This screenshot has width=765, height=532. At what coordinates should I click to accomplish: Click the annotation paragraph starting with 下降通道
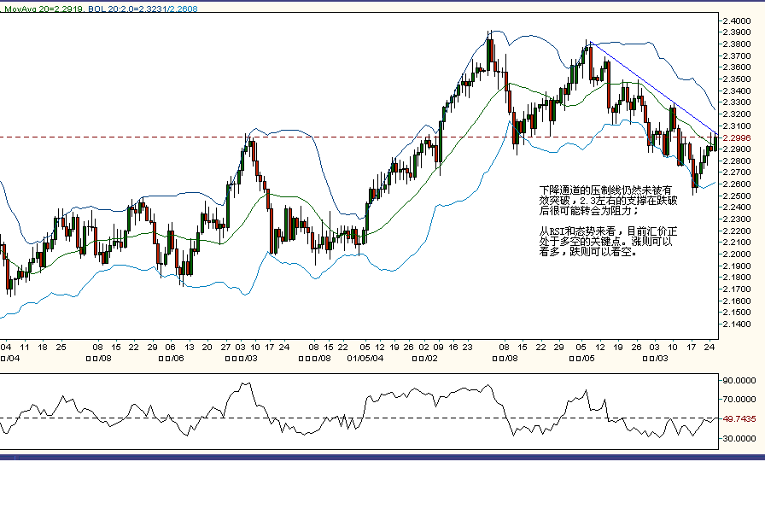pyautogui.click(x=608, y=198)
